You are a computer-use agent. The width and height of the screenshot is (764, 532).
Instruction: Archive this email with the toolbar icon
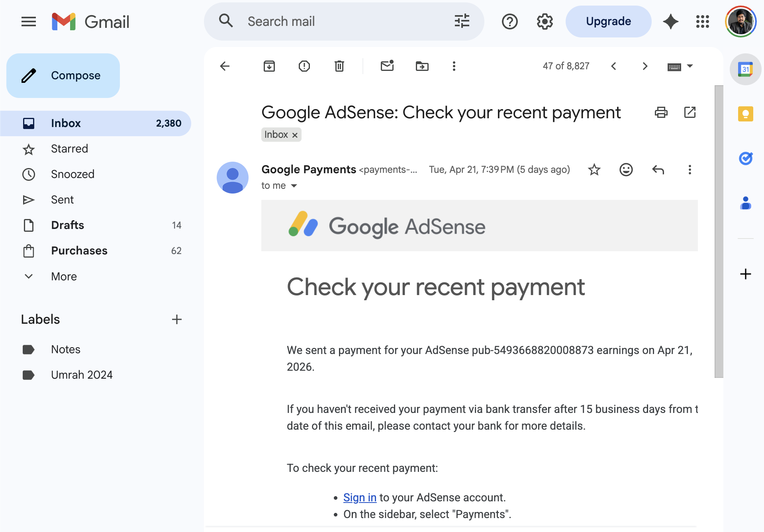(269, 66)
